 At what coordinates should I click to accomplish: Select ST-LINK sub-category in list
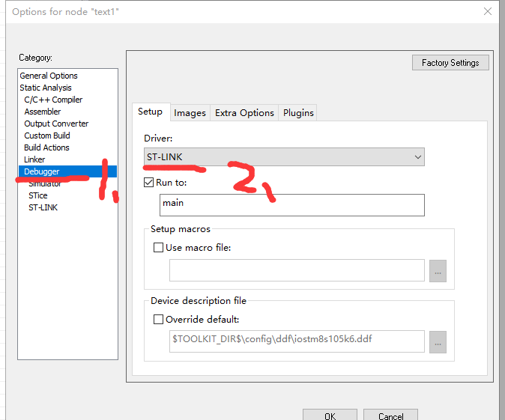(43, 207)
